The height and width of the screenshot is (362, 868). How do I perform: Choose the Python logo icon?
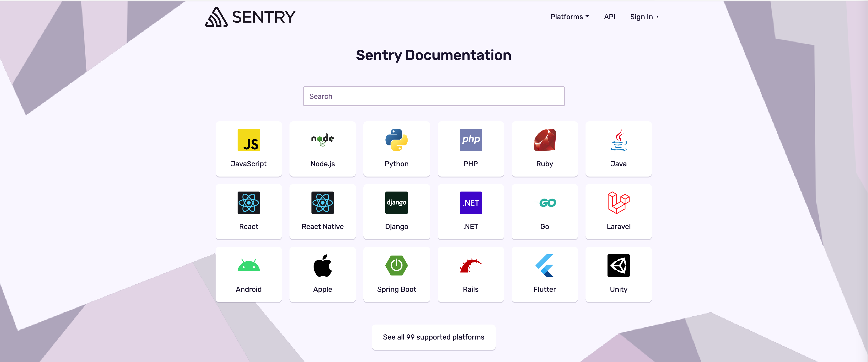(x=397, y=140)
